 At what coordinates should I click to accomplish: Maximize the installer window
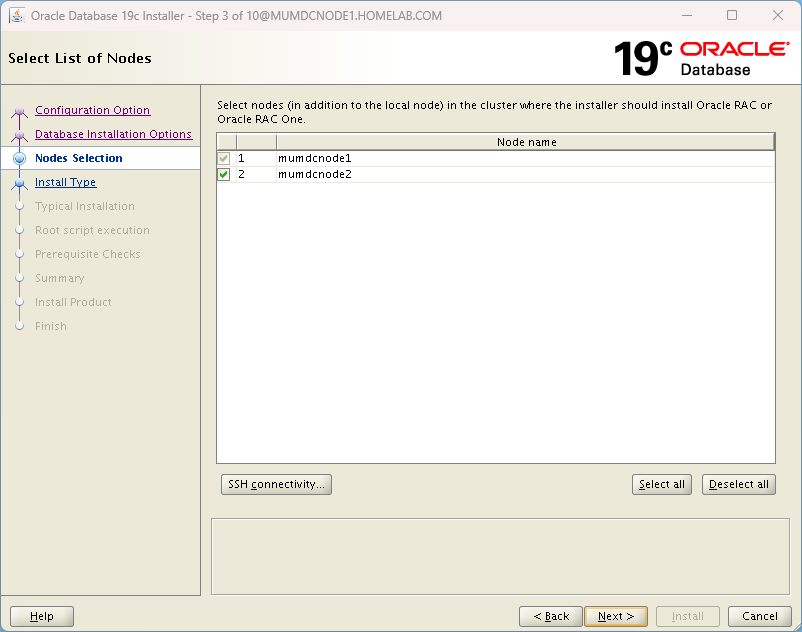732,16
